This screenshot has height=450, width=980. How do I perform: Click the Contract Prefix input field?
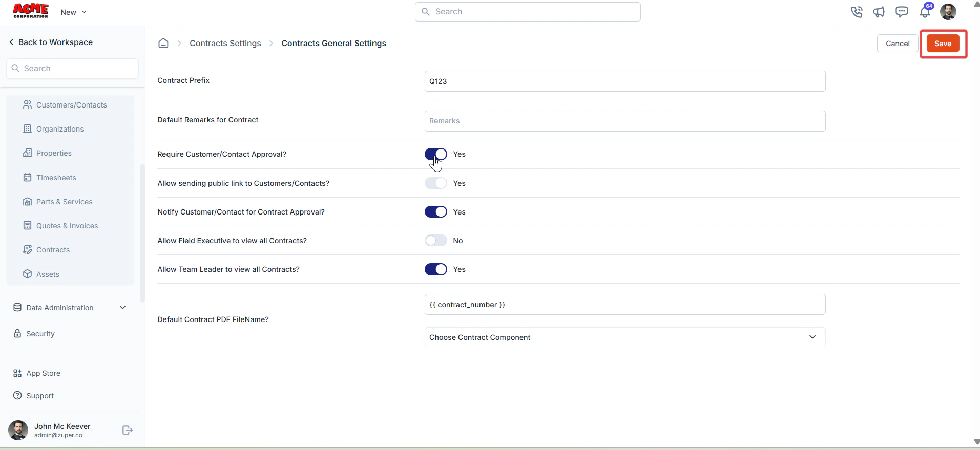click(625, 81)
